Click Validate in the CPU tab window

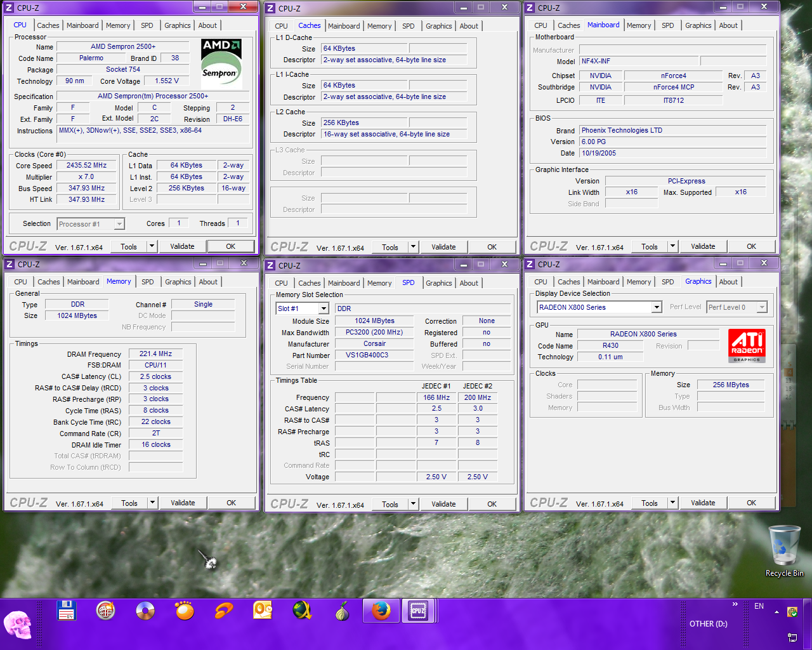(x=182, y=246)
